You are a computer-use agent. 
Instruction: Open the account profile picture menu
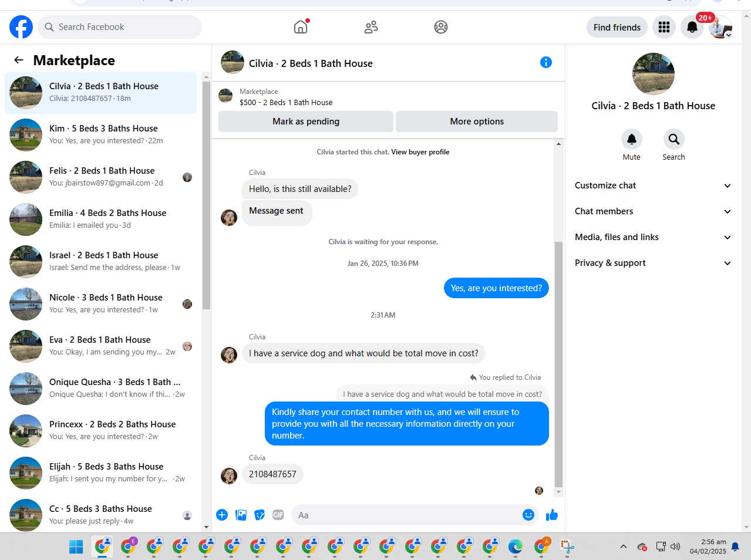(720, 27)
